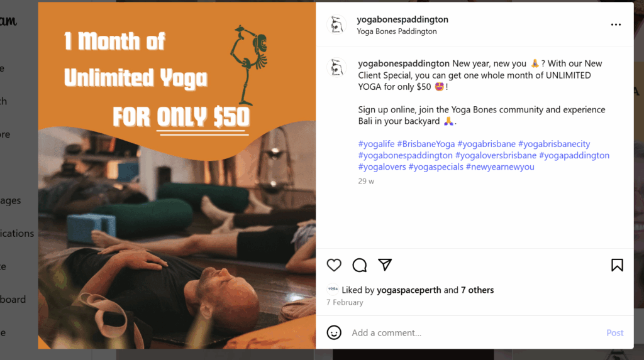Open the three-dot more options menu
644x360 pixels.
[616, 25]
